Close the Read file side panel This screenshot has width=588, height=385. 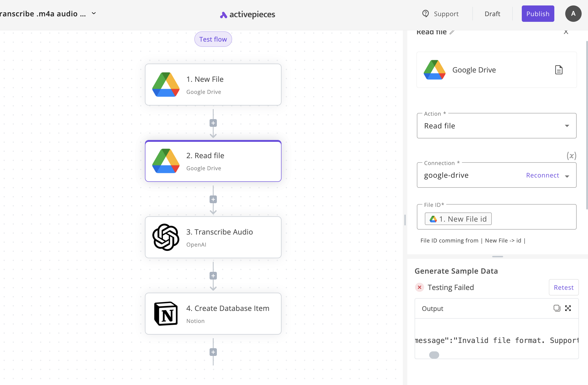coord(566,32)
